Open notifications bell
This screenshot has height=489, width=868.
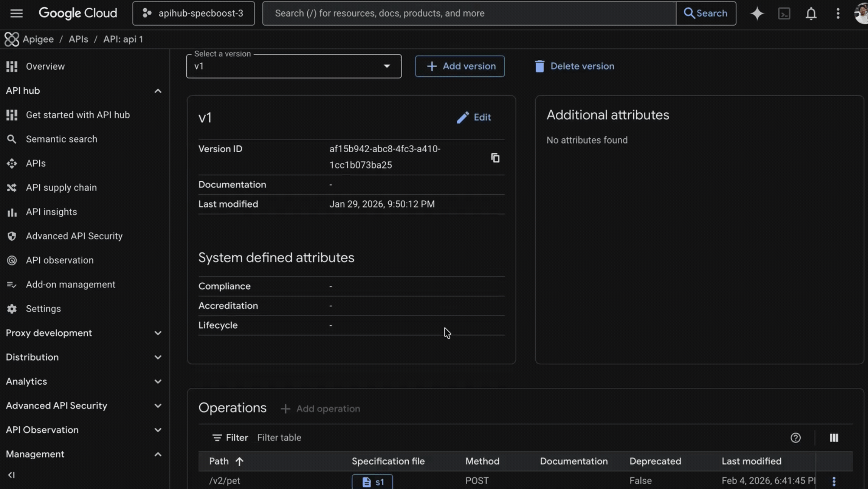coord(811,14)
